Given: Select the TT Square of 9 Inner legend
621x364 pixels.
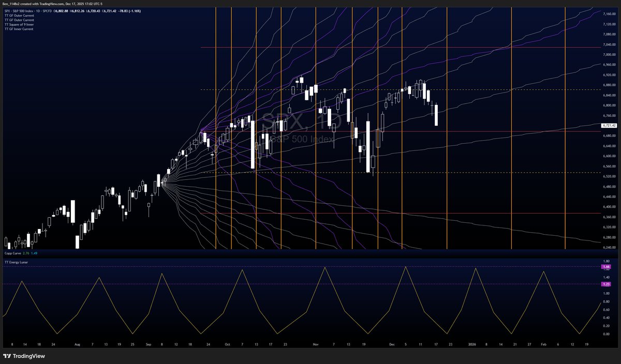Looking at the screenshot, I should (19, 24).
